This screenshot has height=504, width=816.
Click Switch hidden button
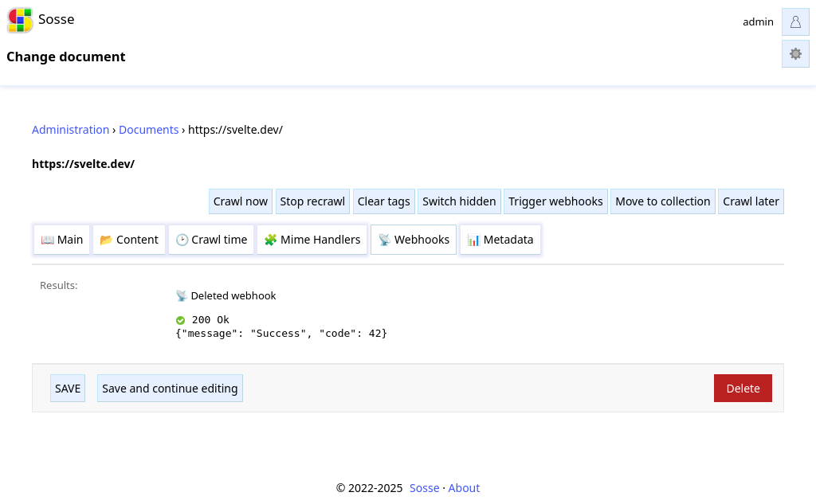pos(459,201)
